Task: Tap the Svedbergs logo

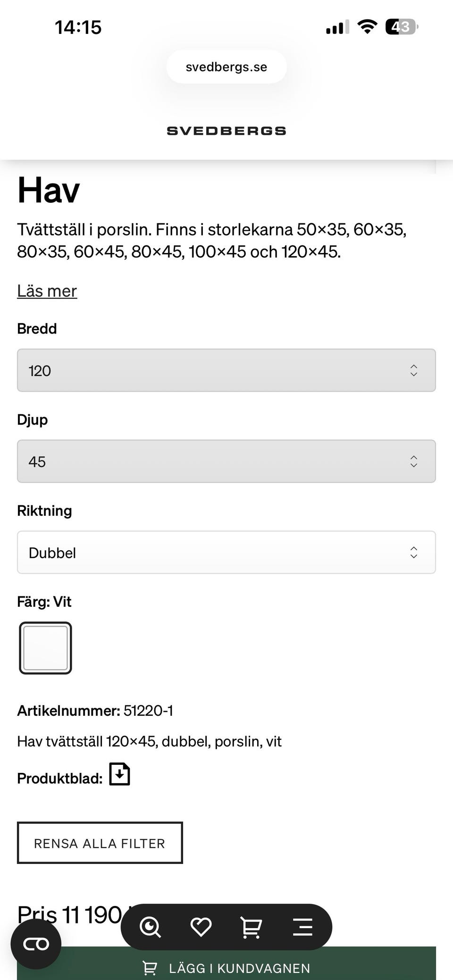Action: point(226,131)
